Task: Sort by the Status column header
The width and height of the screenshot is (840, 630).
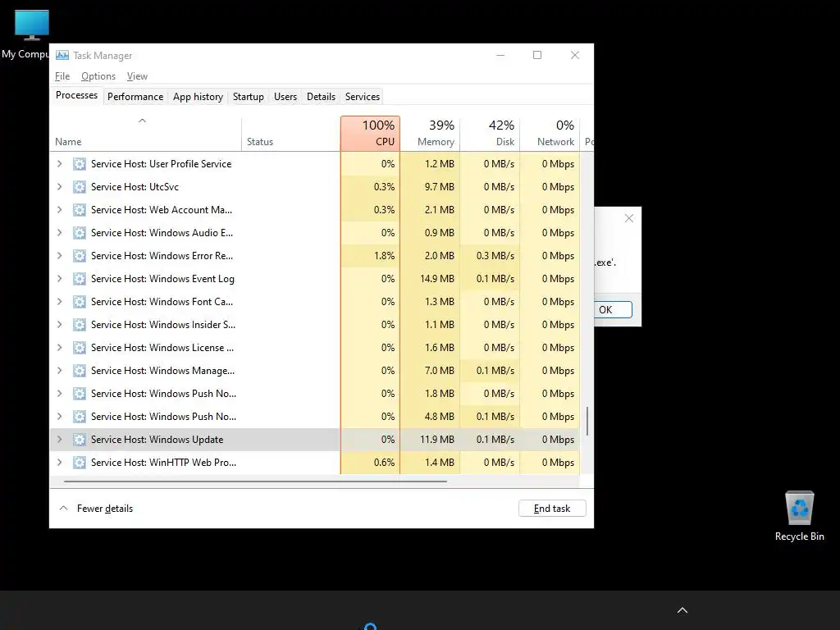Action: coord(291,134)
